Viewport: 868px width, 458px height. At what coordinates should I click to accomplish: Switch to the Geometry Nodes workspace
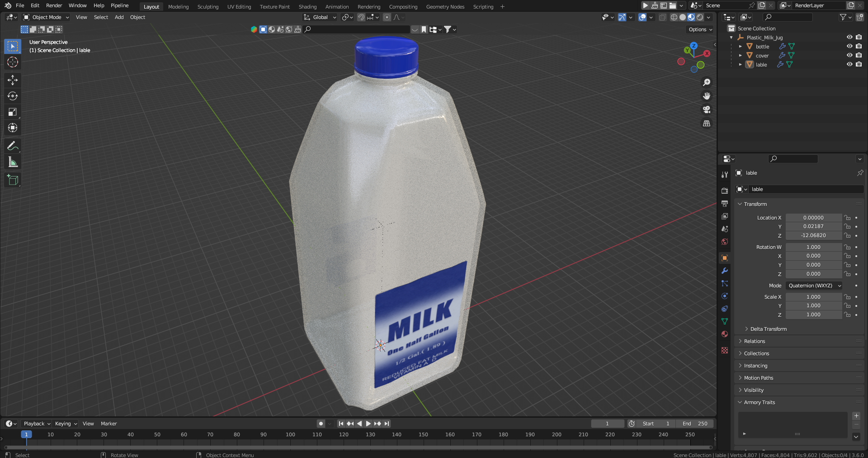click(445, 7)
